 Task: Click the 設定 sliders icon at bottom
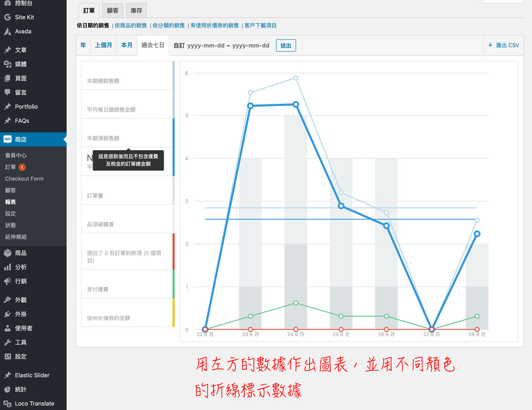pos(8,357)
